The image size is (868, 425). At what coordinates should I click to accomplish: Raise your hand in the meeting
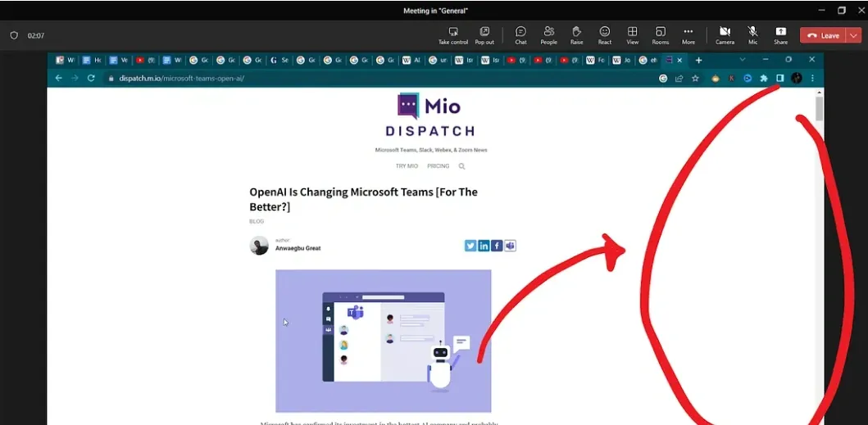coord(576,35)
